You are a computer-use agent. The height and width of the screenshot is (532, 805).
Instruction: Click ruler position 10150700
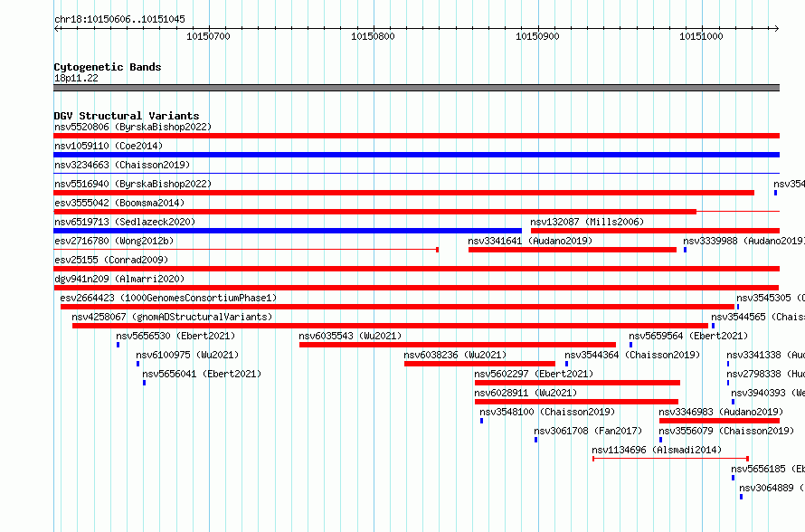(208, 36)
